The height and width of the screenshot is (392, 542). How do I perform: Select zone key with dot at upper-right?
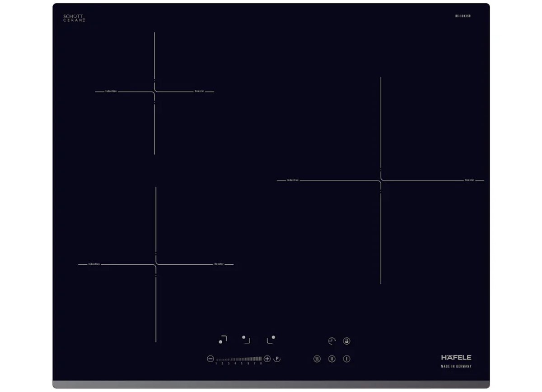pos(271,339)
